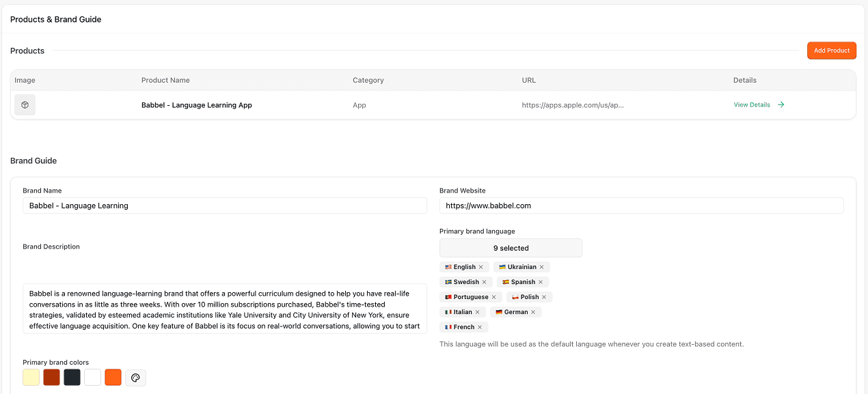The height and width of the screenshot is (394, 868).
Task: Click the URL column header
Action: (529, 80)
